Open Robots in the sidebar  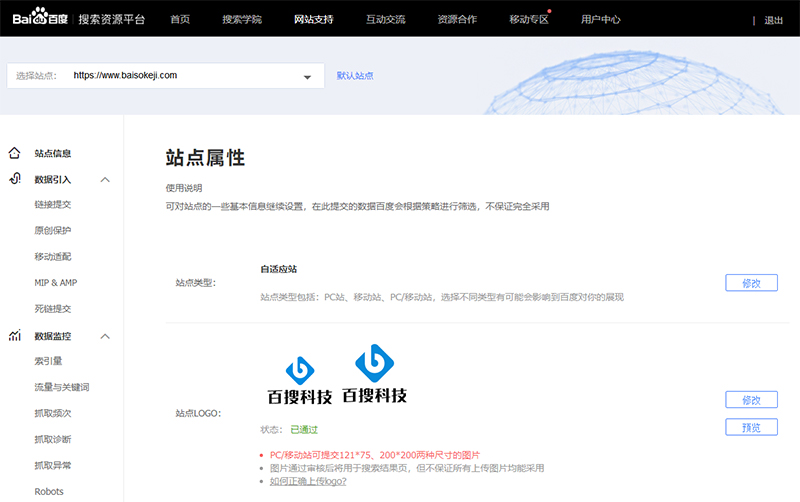pyautogui.click(x=49, y=491)
